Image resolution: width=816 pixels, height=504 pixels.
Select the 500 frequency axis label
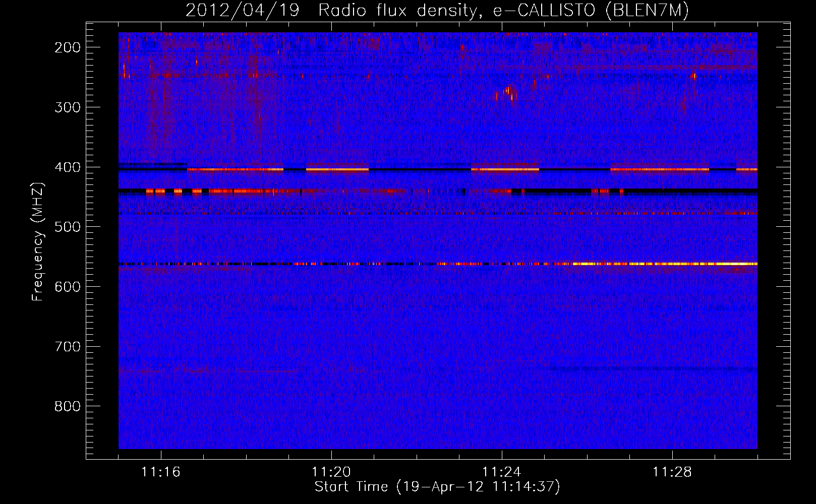pos(68,227)
